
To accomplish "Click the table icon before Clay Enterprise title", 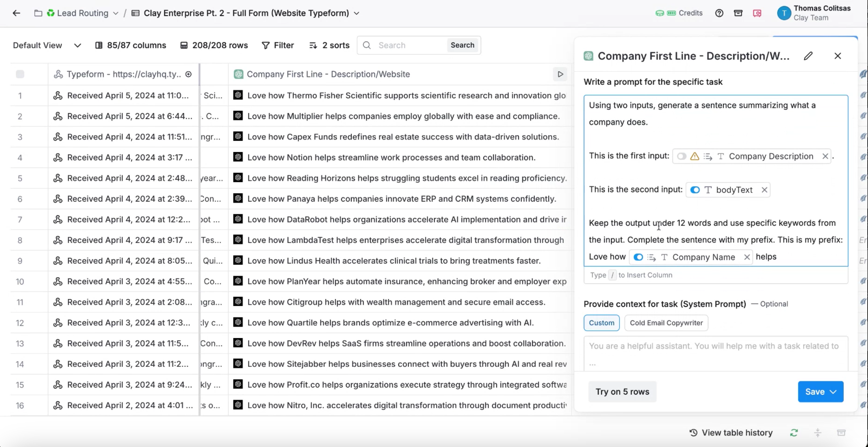I will pyautogui.click(x=135, y=13).
